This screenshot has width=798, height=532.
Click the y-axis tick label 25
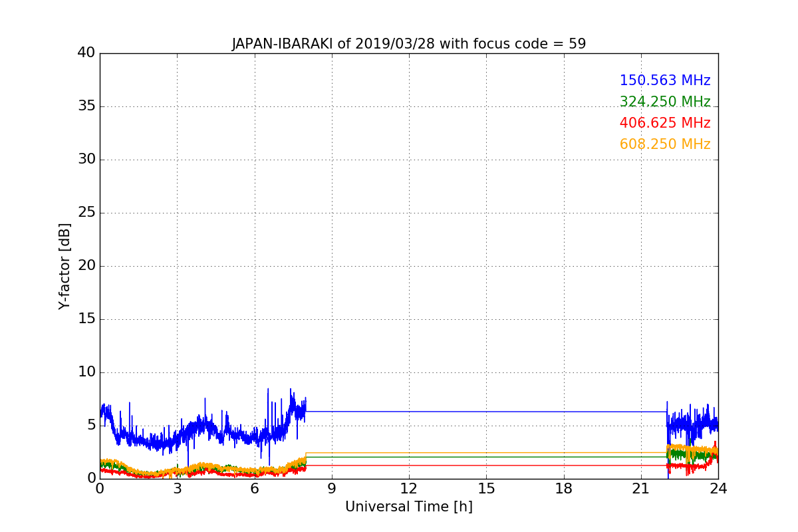coord(86,213)
